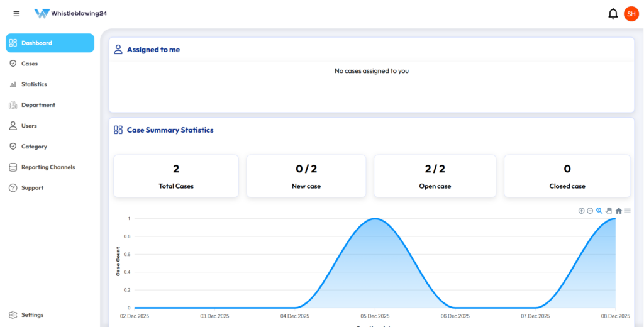Click the Total Cases summary card
The image size is (644, 327).
click(176, 176)
